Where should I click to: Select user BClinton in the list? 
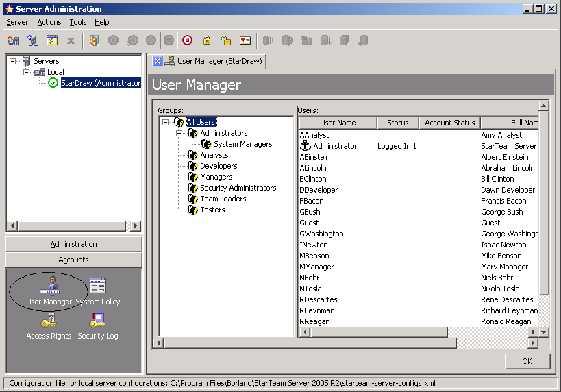pyautogui.click(x=313, y=179)
